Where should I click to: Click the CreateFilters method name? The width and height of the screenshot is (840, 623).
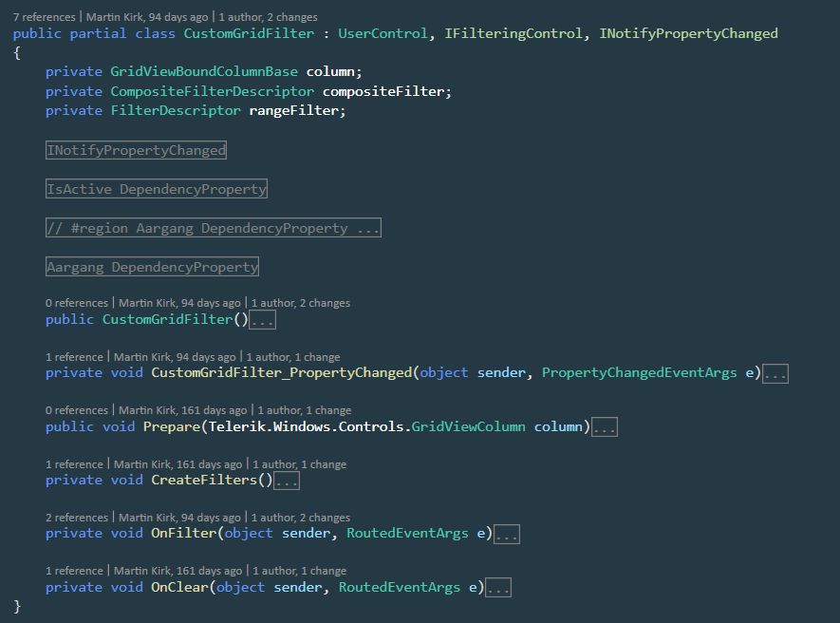[x=204, y=480]
